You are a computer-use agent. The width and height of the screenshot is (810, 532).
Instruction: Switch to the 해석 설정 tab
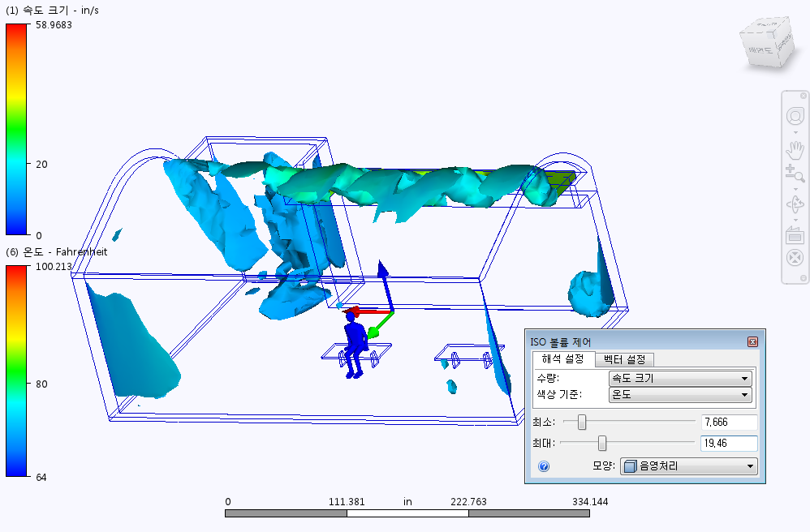click(x=563, y=358)
